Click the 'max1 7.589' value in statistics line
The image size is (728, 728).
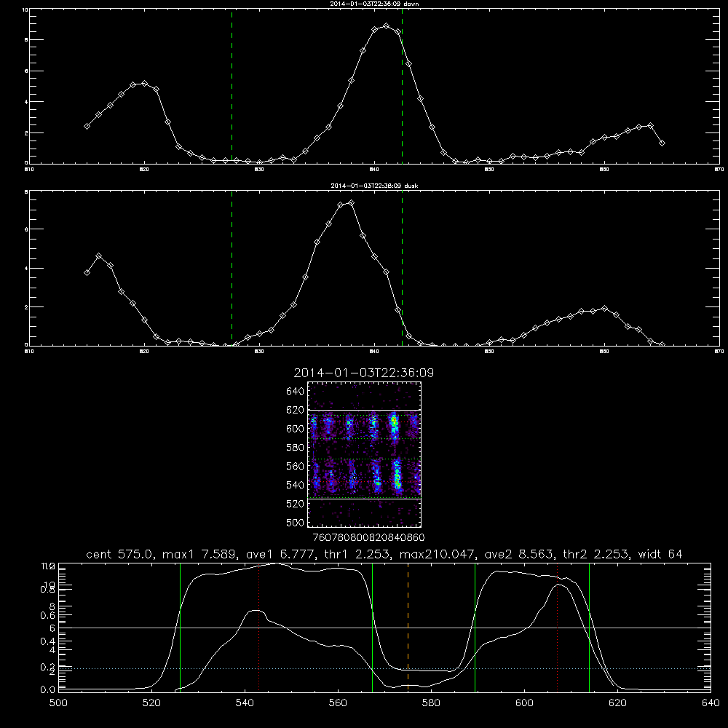pos(199,554)
